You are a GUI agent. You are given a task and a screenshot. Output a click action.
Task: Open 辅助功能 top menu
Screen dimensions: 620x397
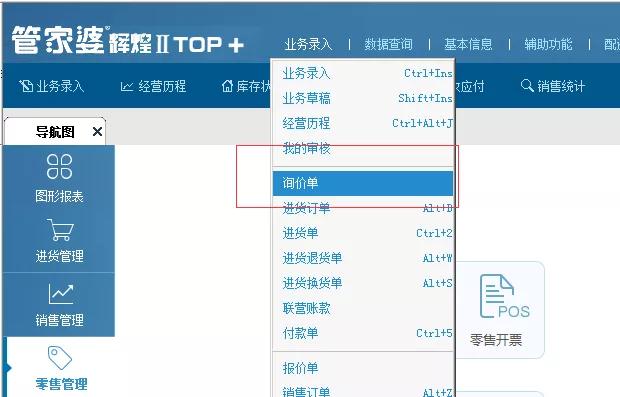(548, 44)
